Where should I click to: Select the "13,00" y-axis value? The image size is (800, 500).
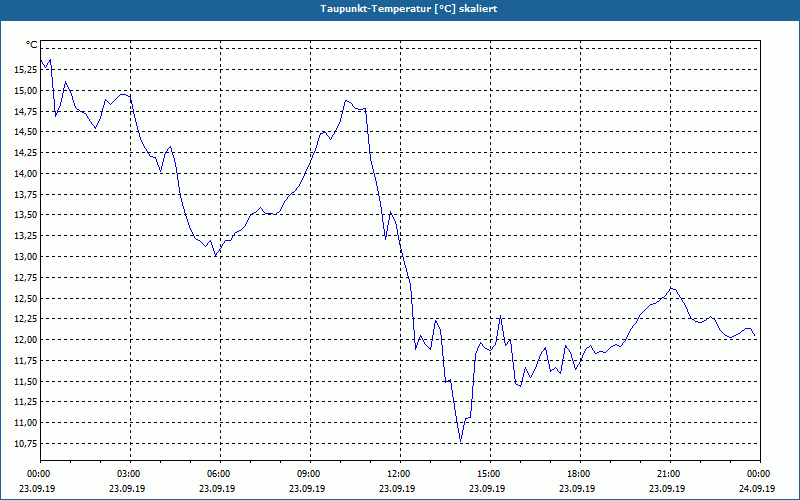26,257
